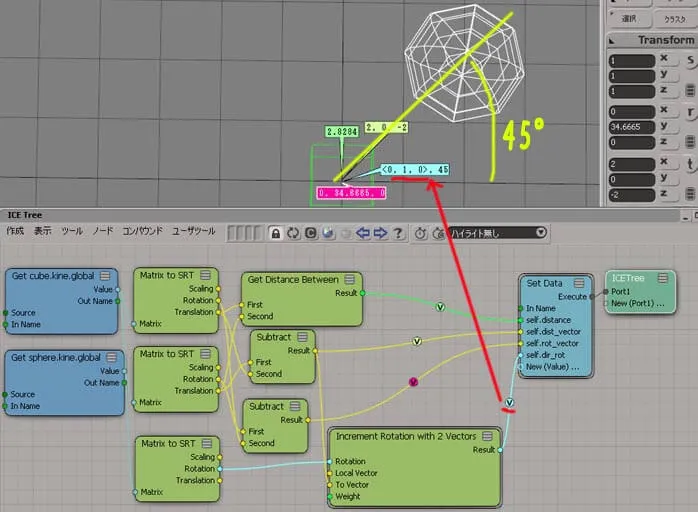This screenshot has width=698, height=512.
Task: Click the lock icon in ICE Tree toolbar
Action: (276, 233)
